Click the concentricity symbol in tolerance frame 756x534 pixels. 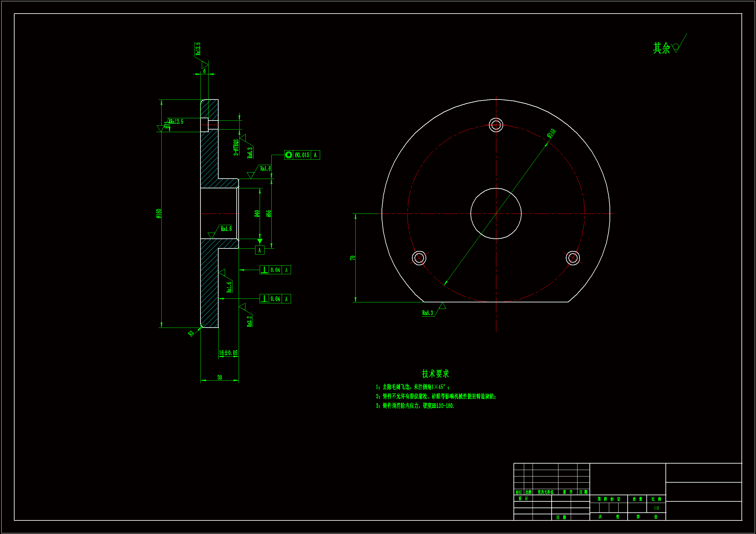(x=289, y=155)
